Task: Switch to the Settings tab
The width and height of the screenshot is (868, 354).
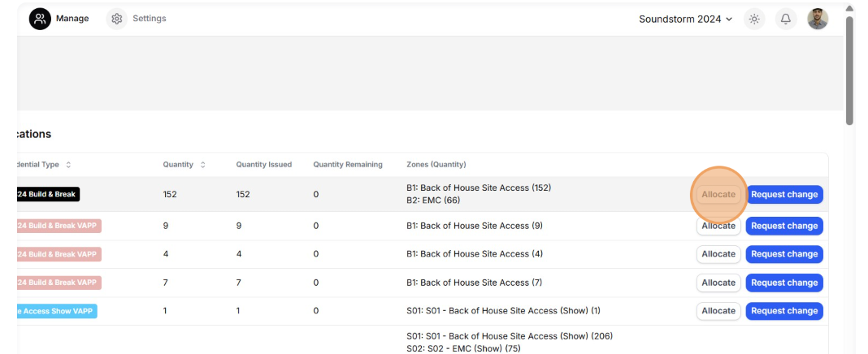Action: pyautogui.click(x=149, y=19)
